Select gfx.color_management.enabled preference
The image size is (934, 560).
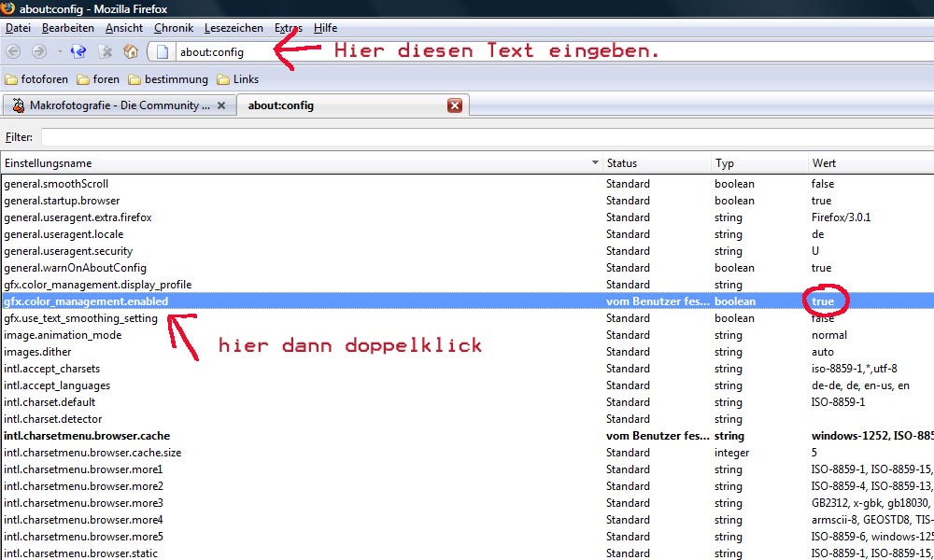point(468,301)
